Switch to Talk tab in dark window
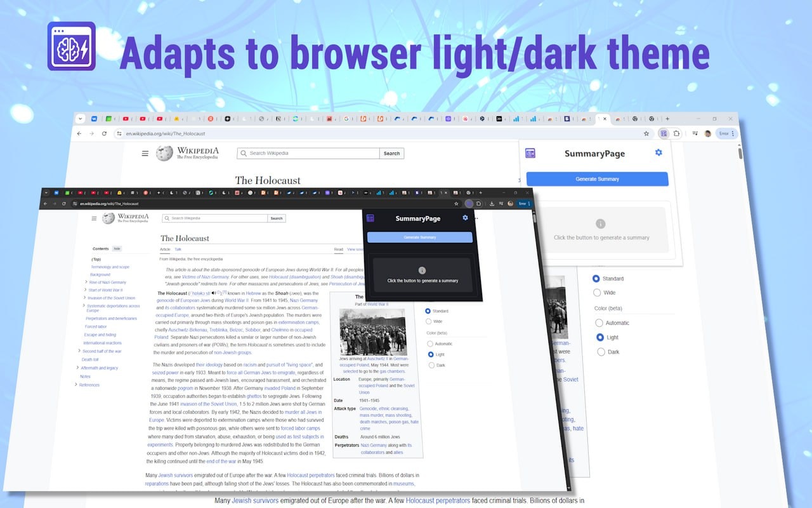This screenshot has width=812, height=508. [178, 250]
